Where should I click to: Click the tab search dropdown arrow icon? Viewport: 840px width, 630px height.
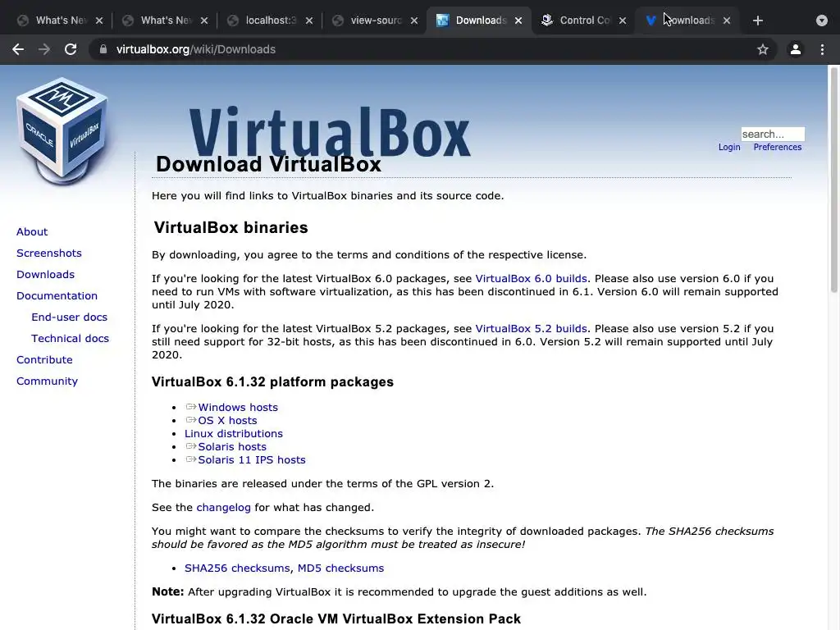click(x=822, y=21)
